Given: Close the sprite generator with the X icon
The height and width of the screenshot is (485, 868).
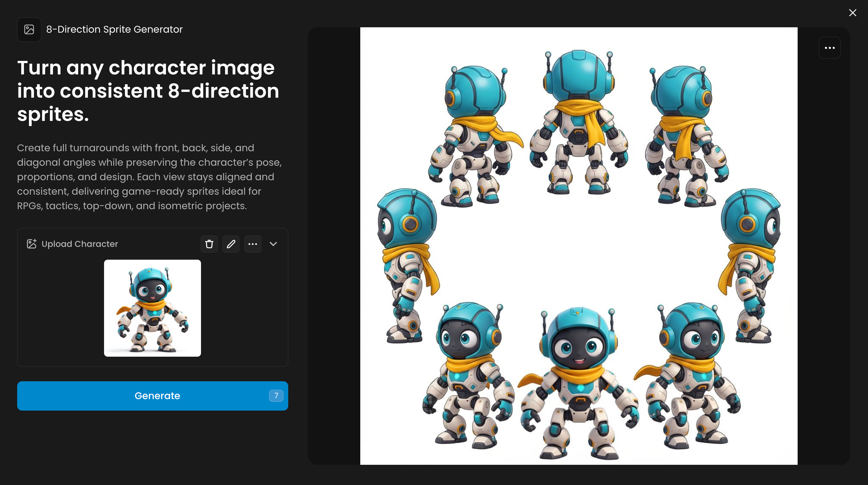Looking at the screenshot, I should 853,13.
